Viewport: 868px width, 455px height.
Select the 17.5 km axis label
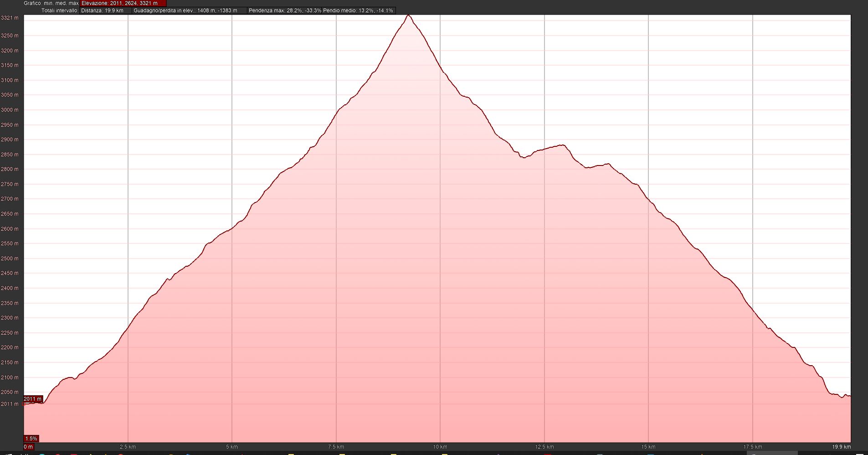coord(753,447)
